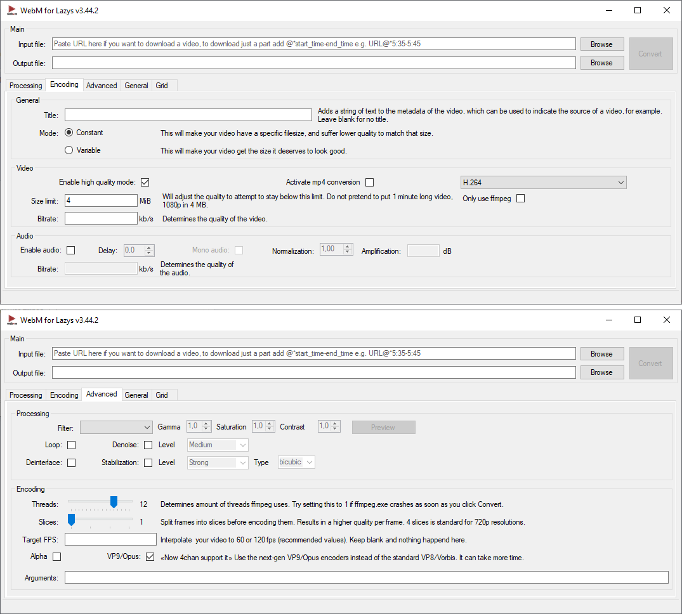Click Convert button in top window

651,54
